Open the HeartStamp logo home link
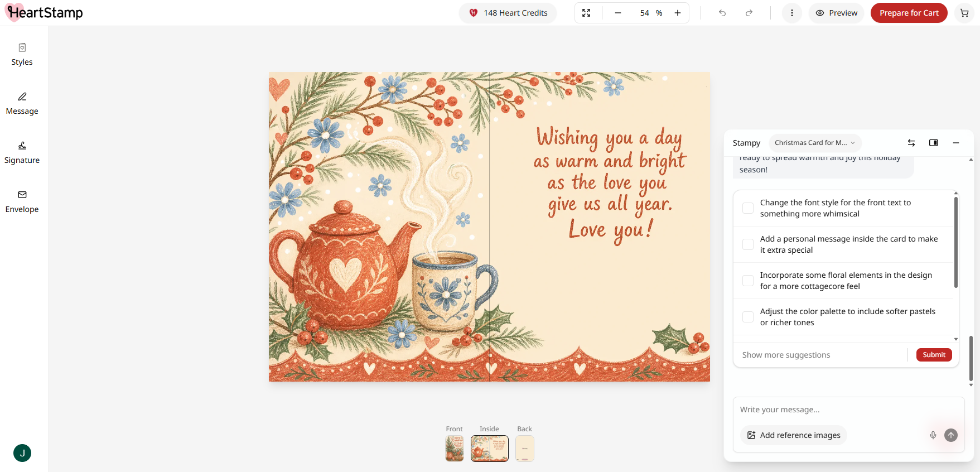The image size is (980, 472). coord(44,12)
